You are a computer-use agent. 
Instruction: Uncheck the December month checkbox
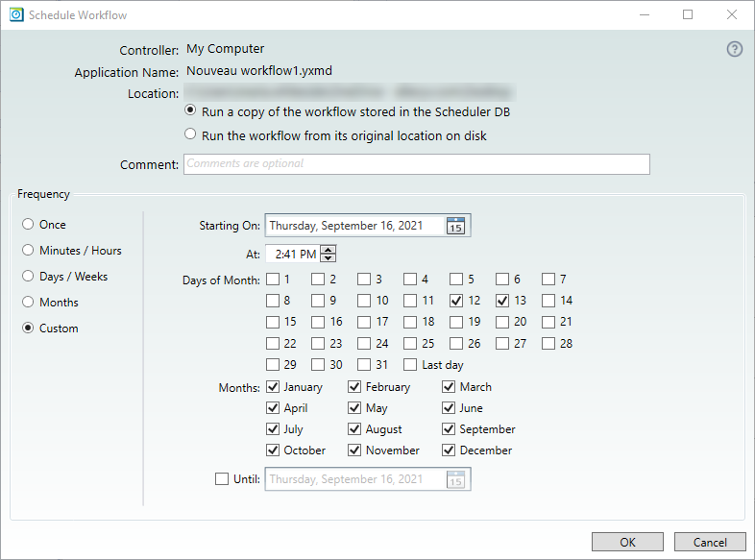point(450,450)
